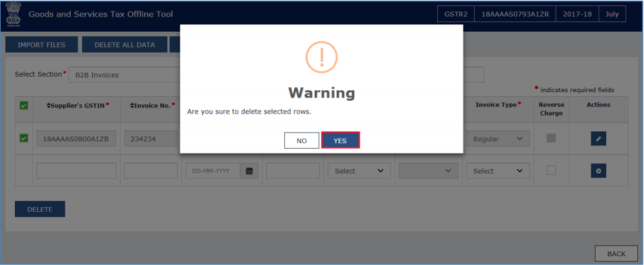Open the calendar icon in the date field
The height and width of the screenshot is (265, 644).
249,171
